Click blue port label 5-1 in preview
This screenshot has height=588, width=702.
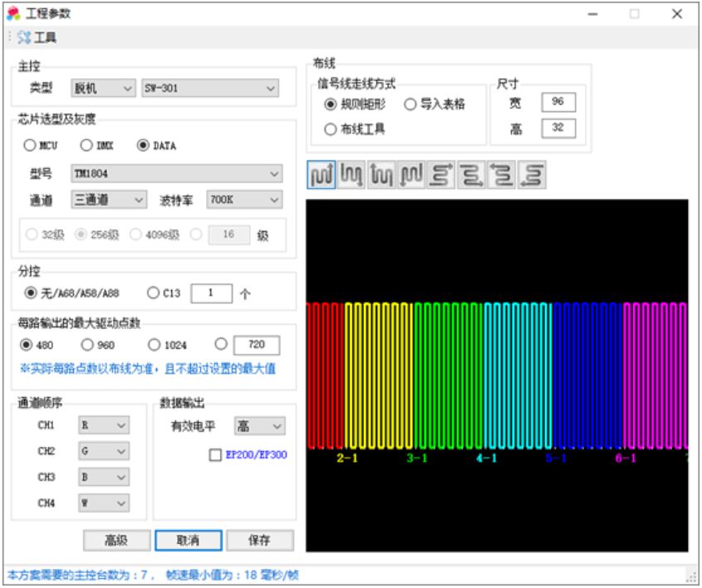(556, 458)
